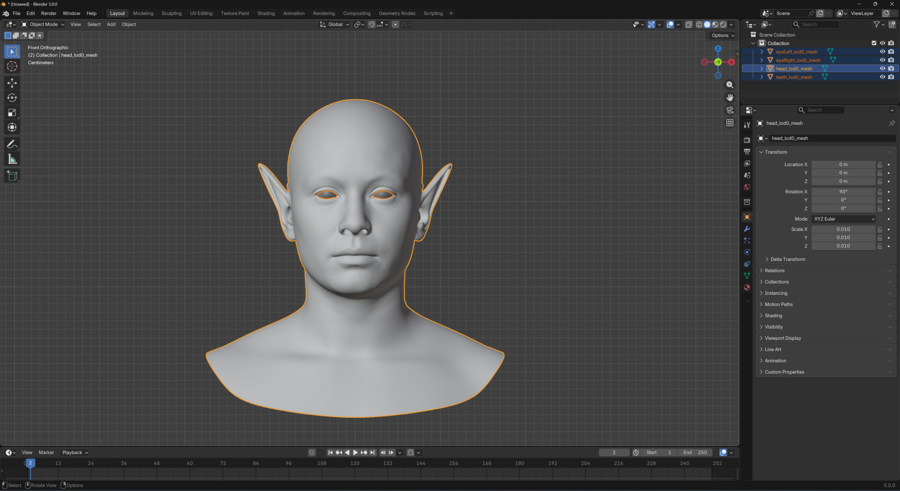900x491 pixels.
Task: Open the Object Mode dropdown
Action: coord(42,24)
